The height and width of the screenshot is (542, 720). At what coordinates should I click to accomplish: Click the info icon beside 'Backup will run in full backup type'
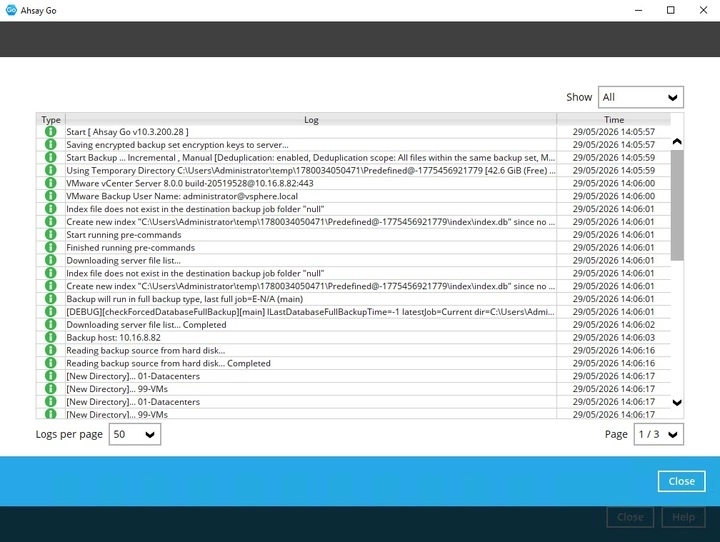(51, 299)
